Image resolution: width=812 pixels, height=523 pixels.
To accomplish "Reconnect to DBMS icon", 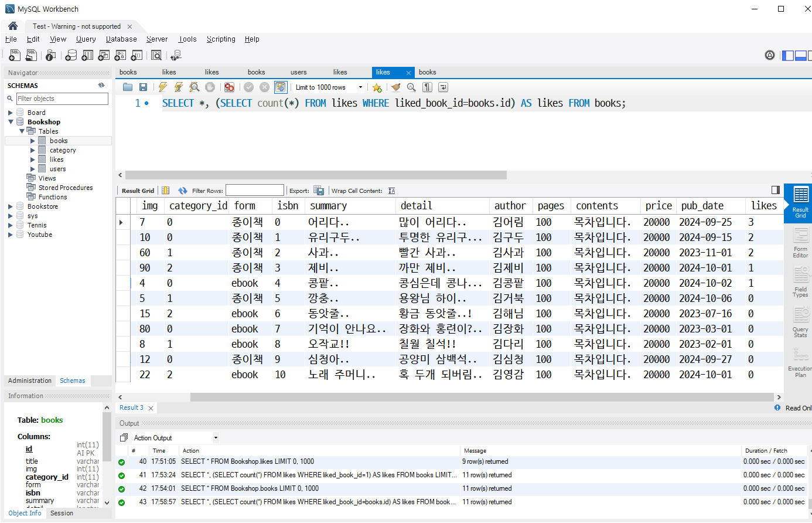I will click(x=176, y=55).
